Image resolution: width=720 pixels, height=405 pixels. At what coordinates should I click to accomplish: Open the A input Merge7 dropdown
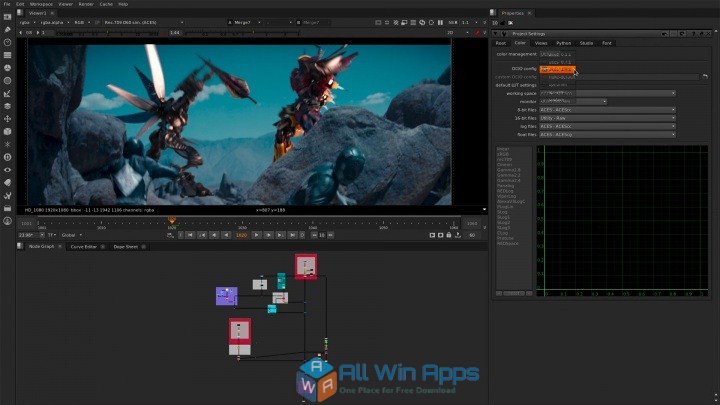[245, 22]
